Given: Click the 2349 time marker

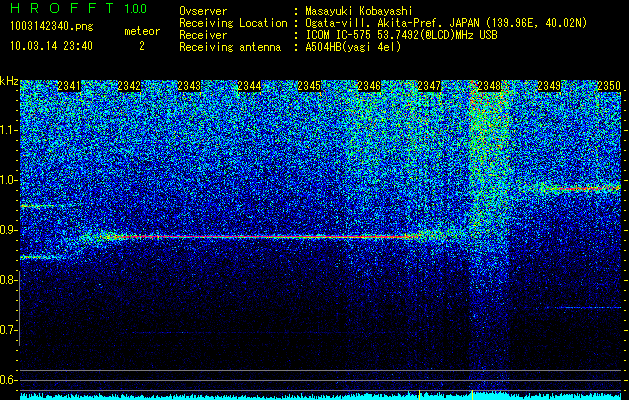Looking at the screenshot, I should coord(549,86).
